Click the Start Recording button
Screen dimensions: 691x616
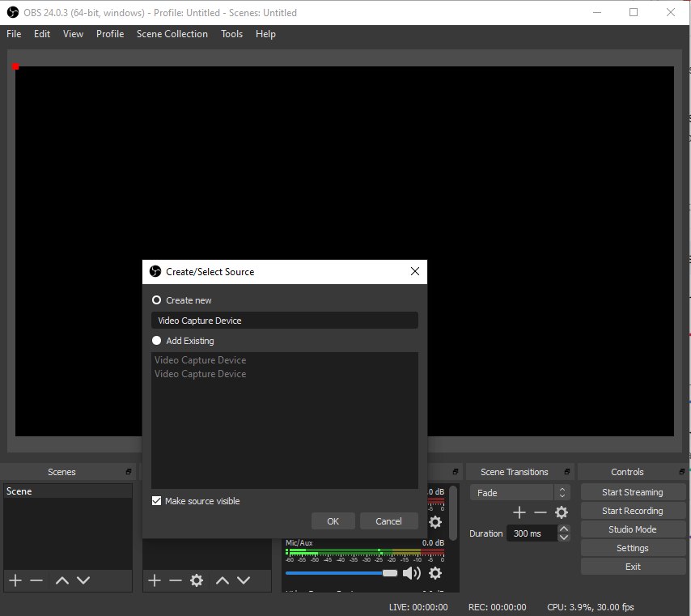(x=633, y=511)
